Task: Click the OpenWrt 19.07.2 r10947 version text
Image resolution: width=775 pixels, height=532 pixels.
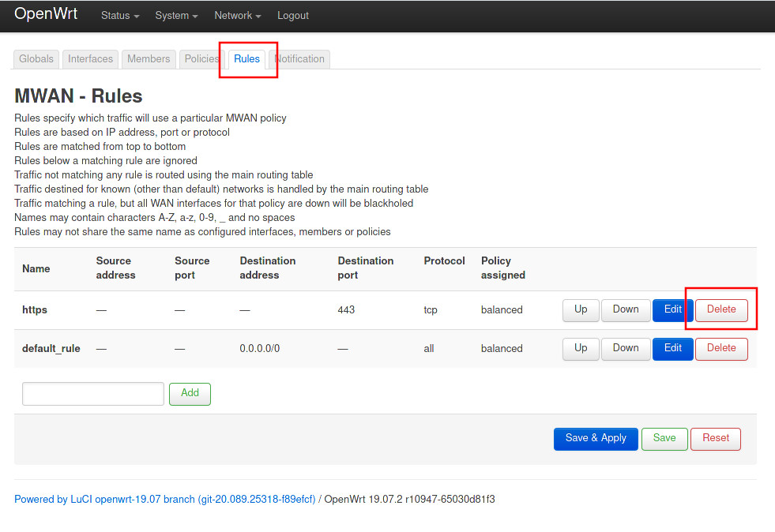Action: (409, 500)
